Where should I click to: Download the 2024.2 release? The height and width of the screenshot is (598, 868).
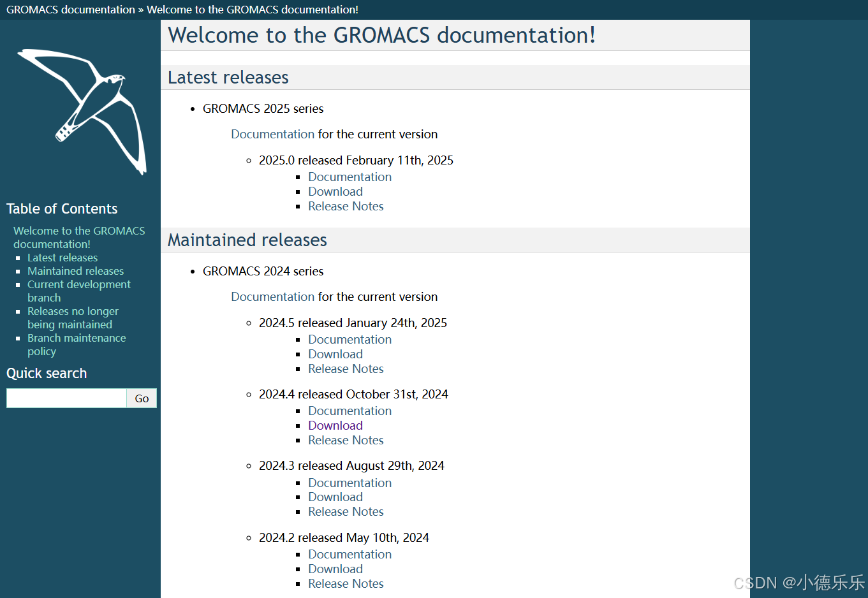[335, 569]
